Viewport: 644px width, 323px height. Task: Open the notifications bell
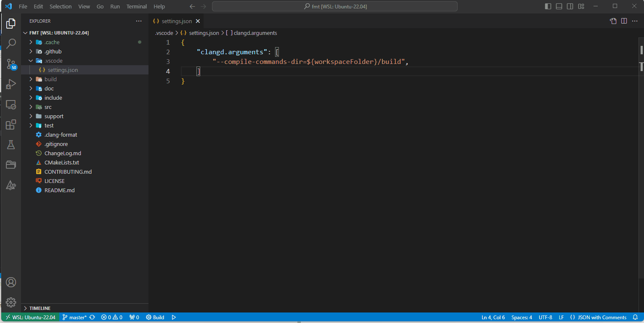pos(635,317)
